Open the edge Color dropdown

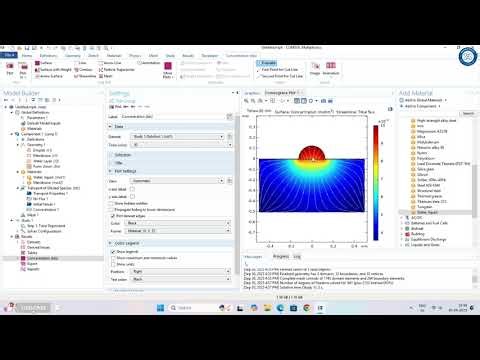tap(178, 223)
